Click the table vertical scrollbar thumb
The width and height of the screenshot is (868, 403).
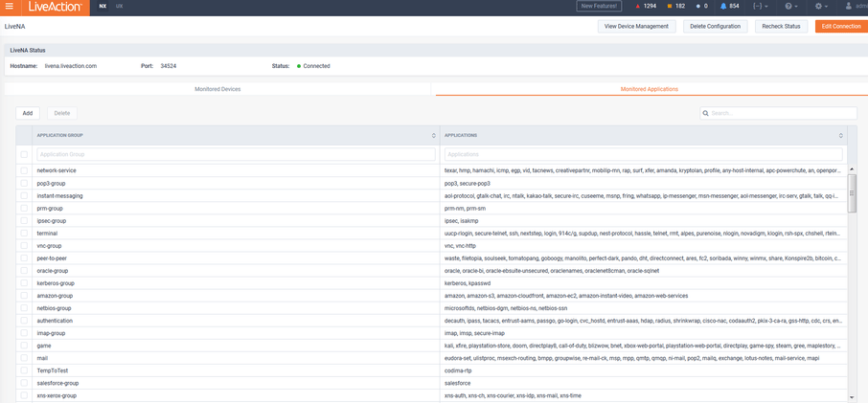(852, 193)
